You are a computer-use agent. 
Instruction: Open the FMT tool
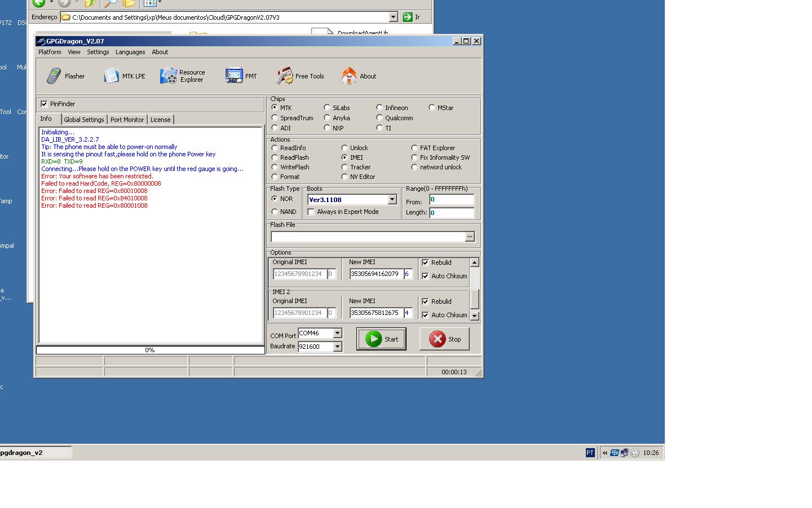pyautogui.click(x=241, y=76)
